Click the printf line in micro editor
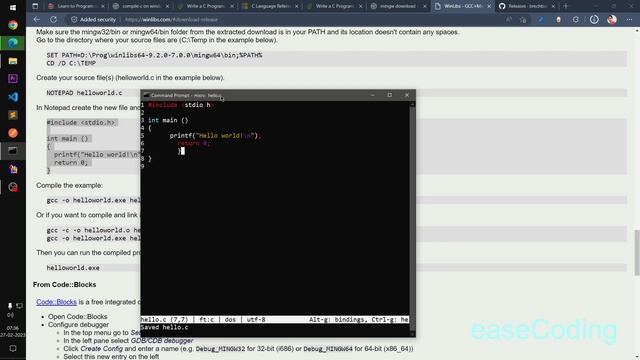The image size is (640, 360). tap(215, 136)
